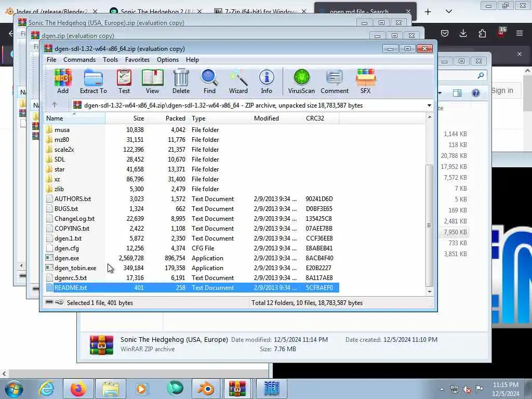This screenshot has height=399, width=532.
Task: Sort by the Packed column header
Action: [167, 118]
